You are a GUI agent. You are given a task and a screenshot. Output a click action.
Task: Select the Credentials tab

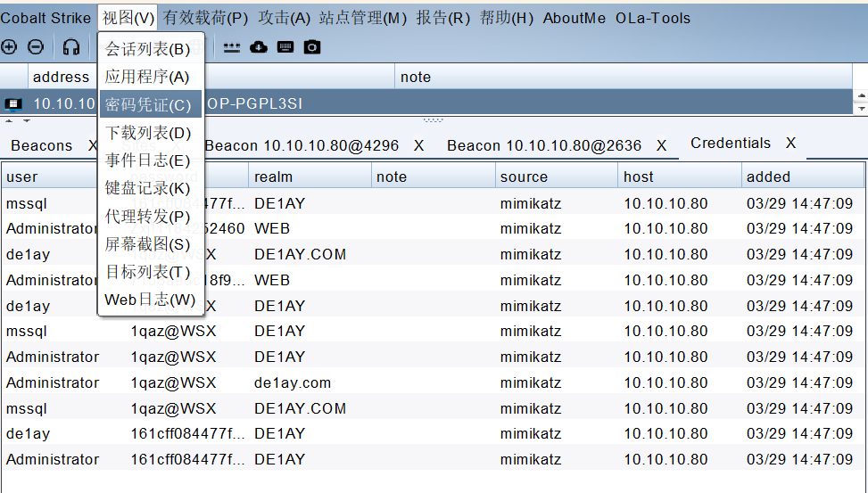click(730, 144)
